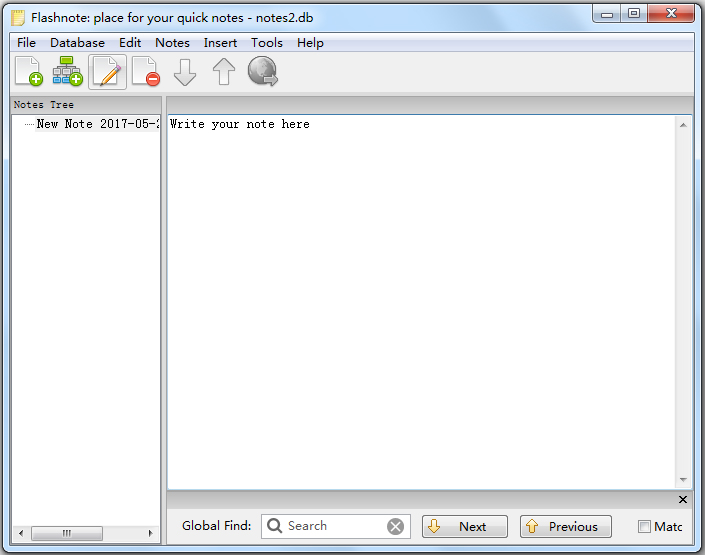Open the Tools menu
705x555 pixels.
pos(267,43)
